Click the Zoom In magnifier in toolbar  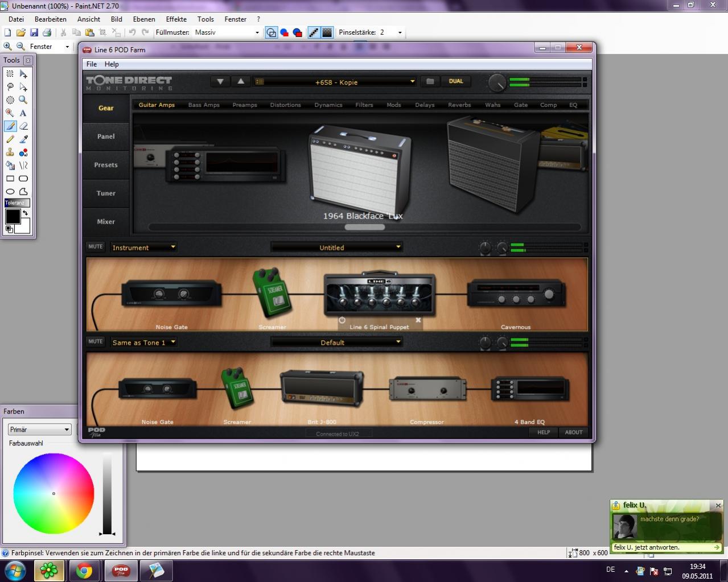point(8,46)
